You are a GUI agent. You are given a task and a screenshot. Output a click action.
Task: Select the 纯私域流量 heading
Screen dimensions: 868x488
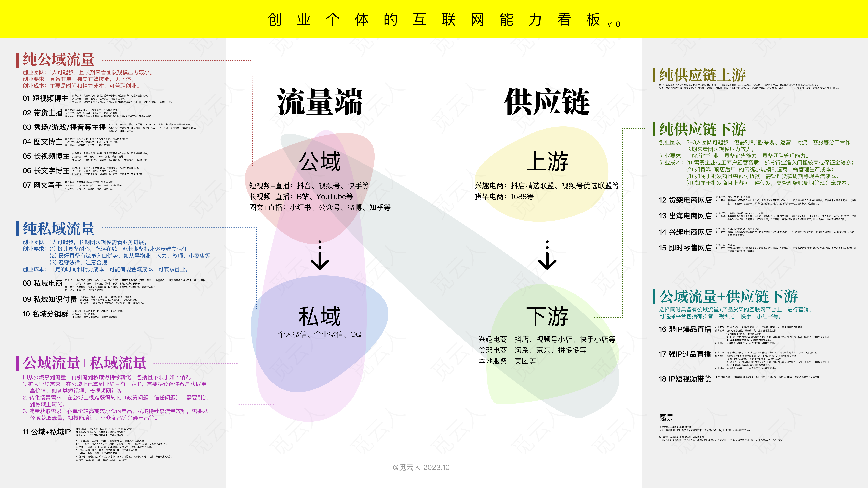[58, 229]
